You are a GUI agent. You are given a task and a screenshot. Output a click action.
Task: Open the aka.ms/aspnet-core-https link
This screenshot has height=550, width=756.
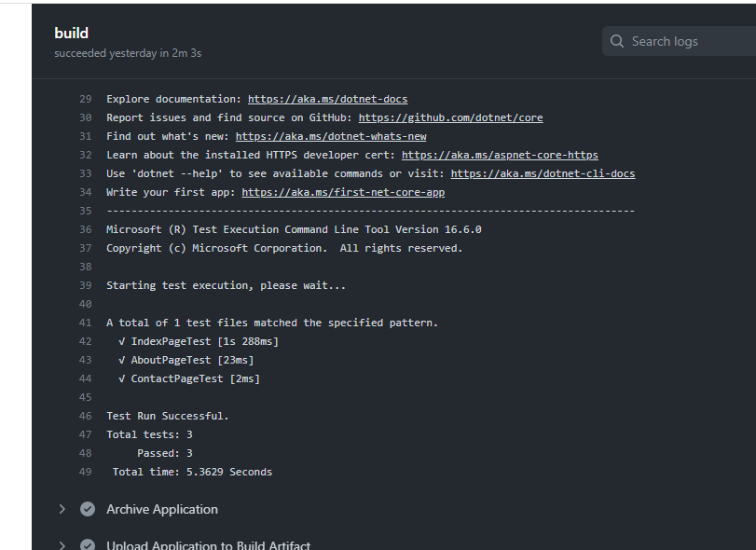500,155
